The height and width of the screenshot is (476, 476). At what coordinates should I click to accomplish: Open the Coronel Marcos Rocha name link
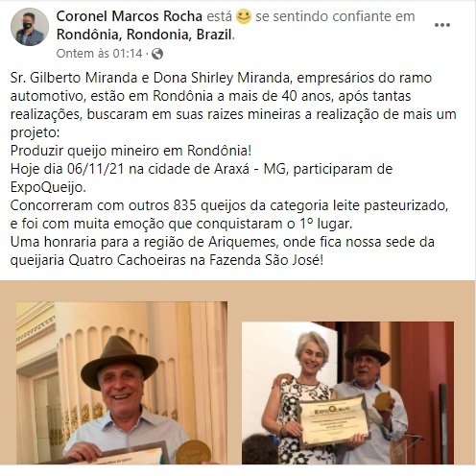[x=130, y=16]
